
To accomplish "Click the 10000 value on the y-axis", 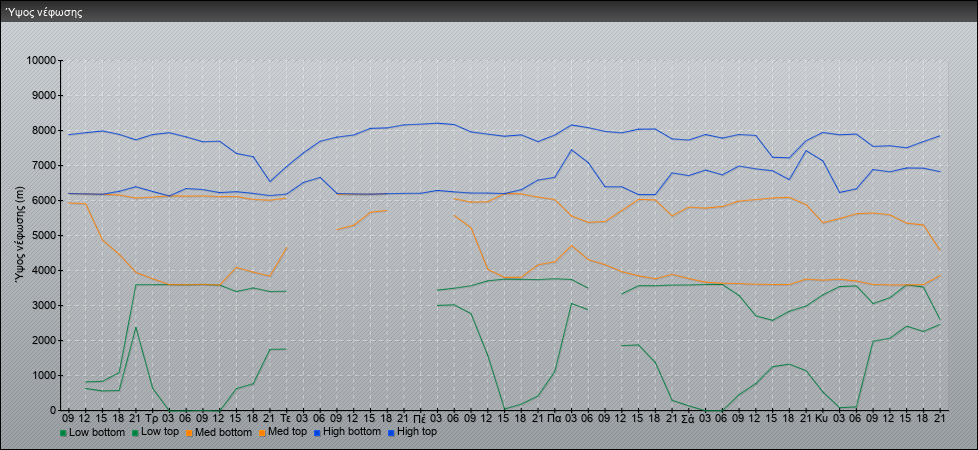I will tap(40, 61).
